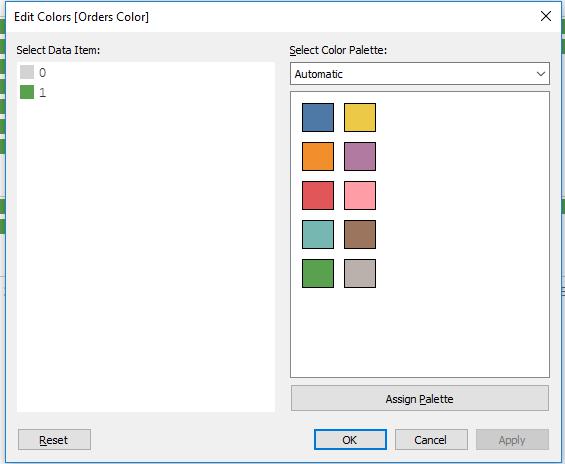Apply the gray palette swatch

click(x=360, y=273)
